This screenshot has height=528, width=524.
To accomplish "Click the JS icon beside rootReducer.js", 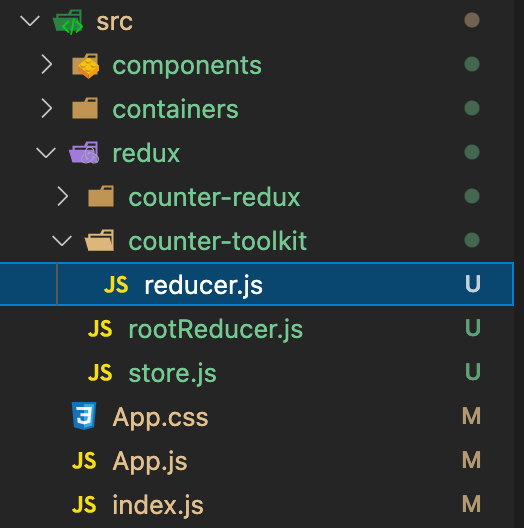I will pos(100,329).
